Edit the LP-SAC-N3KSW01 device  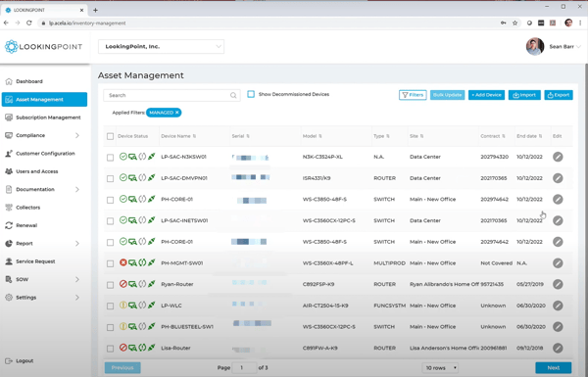coord(558,157)
